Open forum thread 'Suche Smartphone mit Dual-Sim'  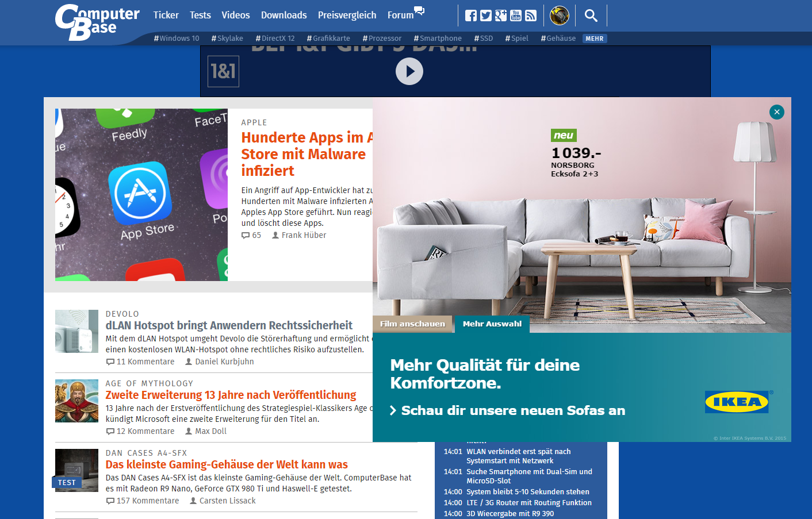click(529, 476)
